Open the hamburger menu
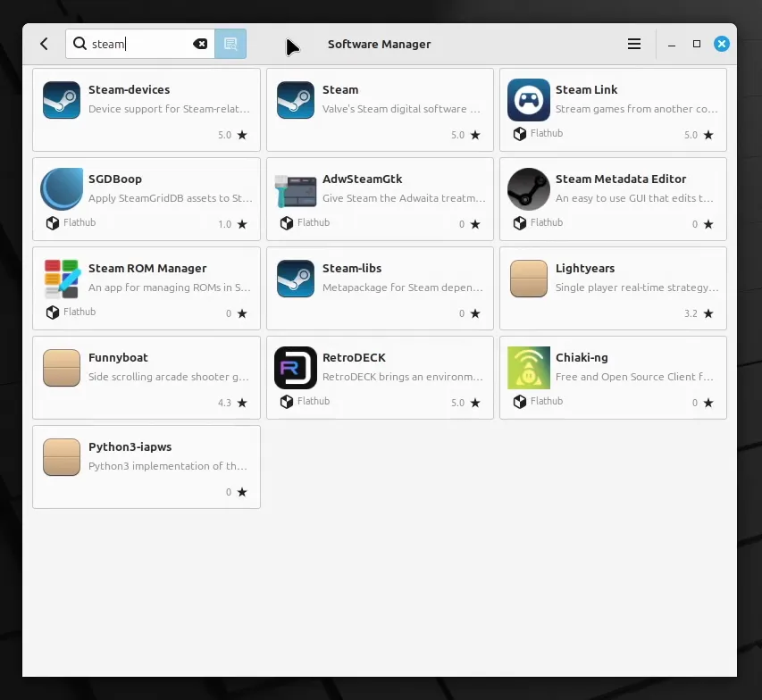 point(634,44)
